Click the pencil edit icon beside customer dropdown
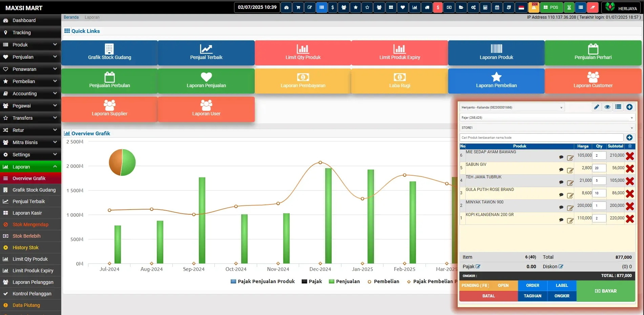Image resolution: width=644 pixels, height=315 pixels. (596, 107)
